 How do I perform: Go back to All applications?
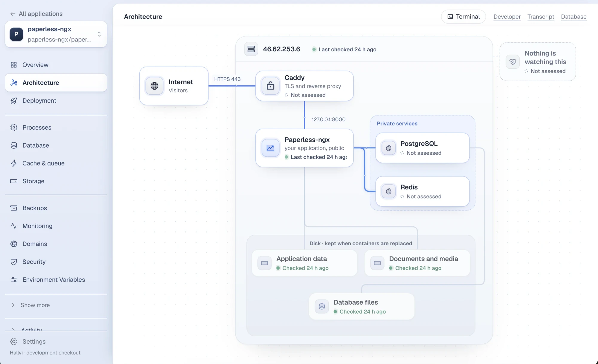(36, 14)
